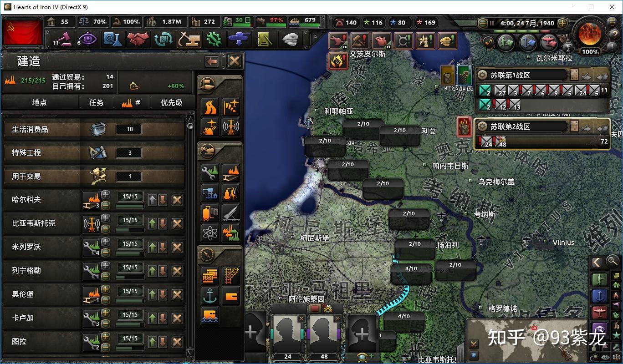Decrease game speed with minus button
Screen dimensions: 623x364
(x=483, y=23)
